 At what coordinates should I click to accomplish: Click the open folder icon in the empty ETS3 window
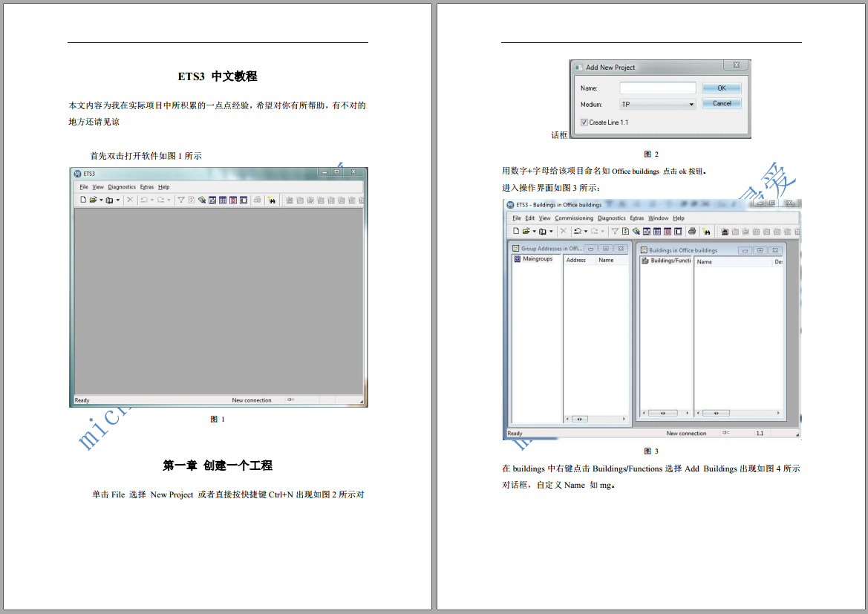(x=93, y=200)
